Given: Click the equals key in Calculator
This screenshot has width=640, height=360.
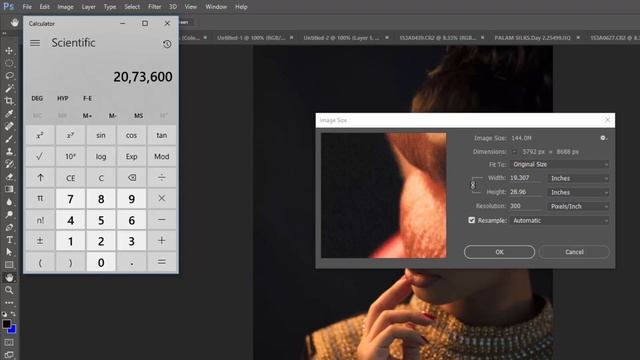Looking at the screenshot, I should [x=162, y=262].
